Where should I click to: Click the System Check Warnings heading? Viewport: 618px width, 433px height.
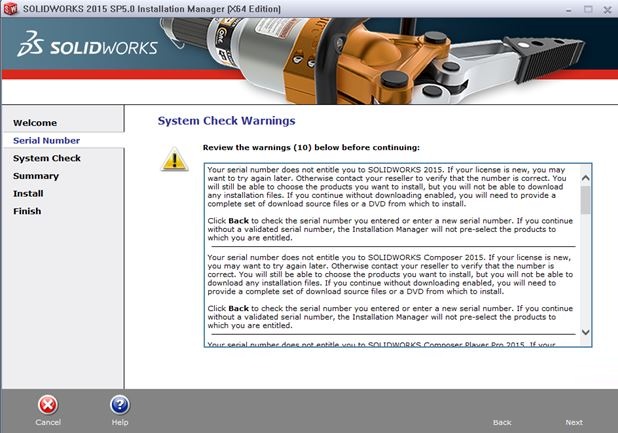(x=226, y=121)
